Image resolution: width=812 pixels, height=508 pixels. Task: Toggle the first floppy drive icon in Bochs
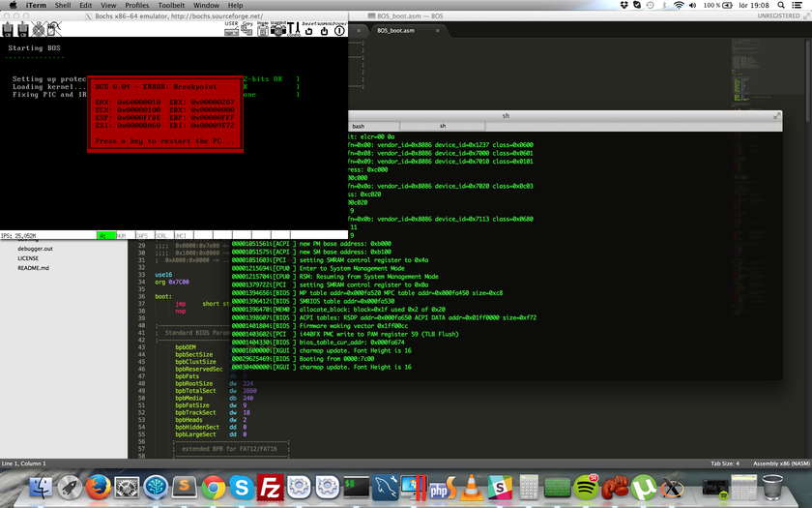pyautogui.click(x=10, y=30)
